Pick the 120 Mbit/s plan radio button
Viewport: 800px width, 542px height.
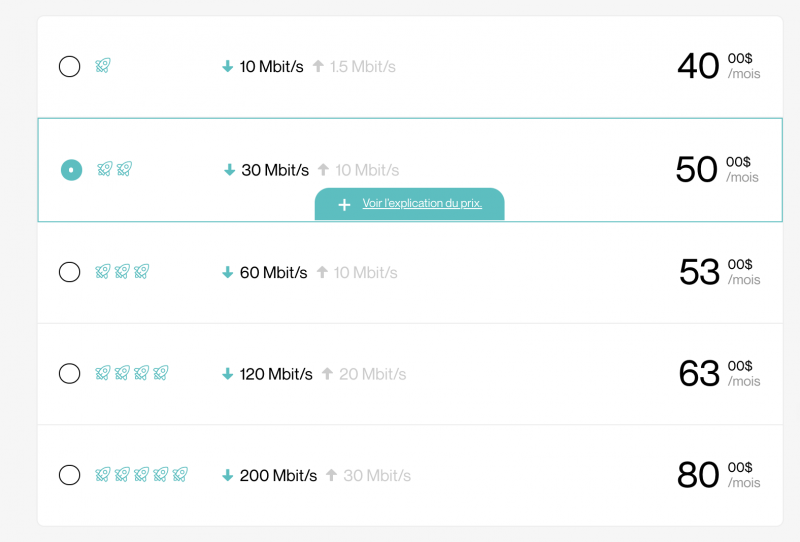70,374
